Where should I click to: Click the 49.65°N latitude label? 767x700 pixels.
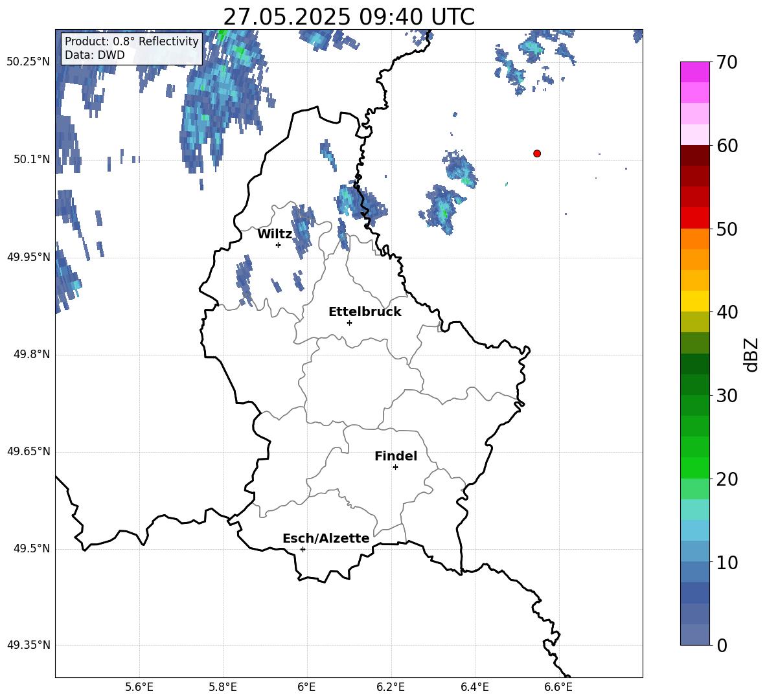(29, 451)
